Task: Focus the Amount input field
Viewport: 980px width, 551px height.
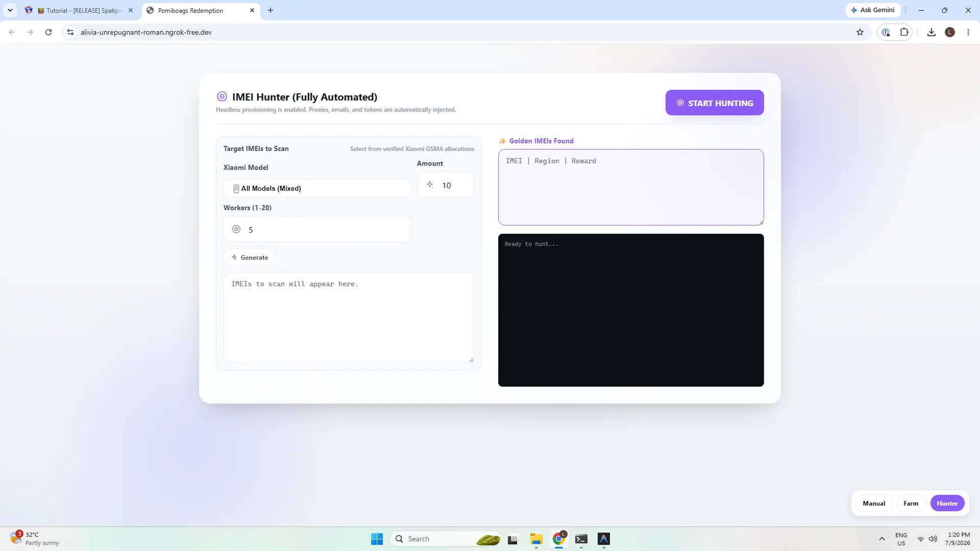Action: pos(446,185)
